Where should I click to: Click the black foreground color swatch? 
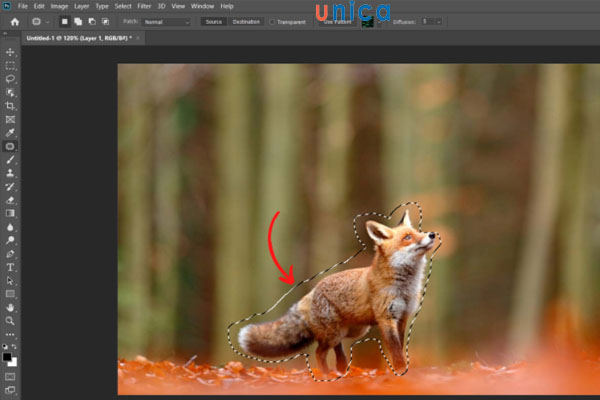pos(8,356)
